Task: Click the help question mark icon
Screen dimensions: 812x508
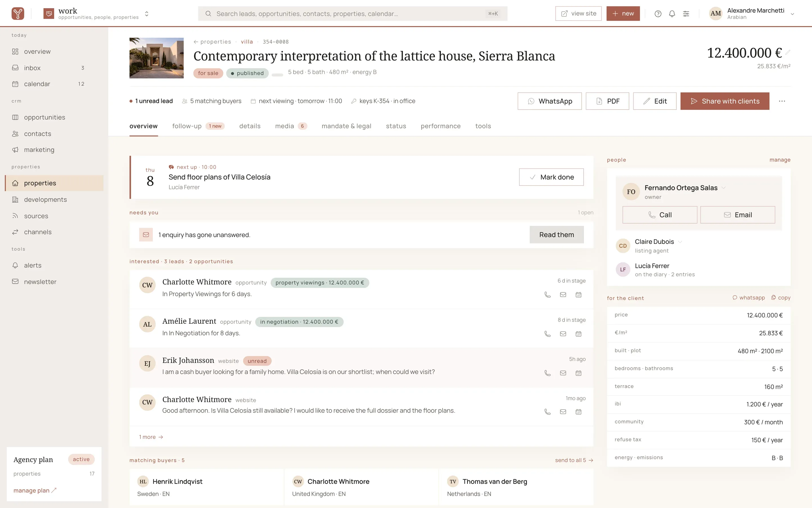Action: 658,14
